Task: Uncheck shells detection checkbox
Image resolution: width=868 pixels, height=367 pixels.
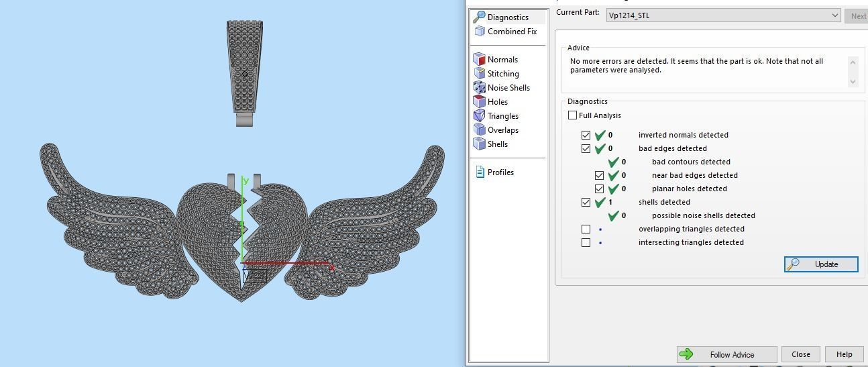Action: [586, 202]
